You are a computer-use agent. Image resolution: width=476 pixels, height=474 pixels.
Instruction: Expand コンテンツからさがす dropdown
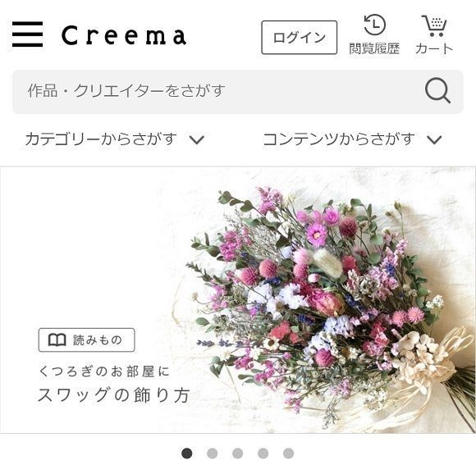click(x=352, y=139)
